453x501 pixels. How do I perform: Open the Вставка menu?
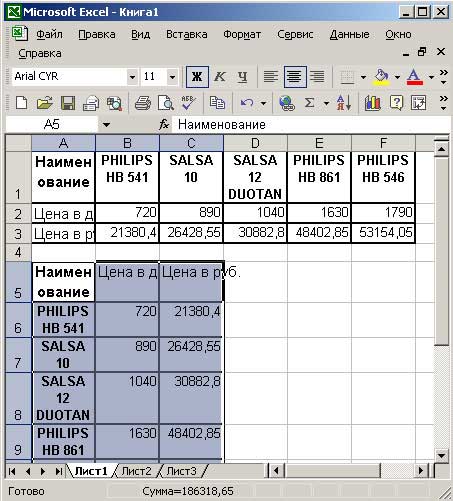tap(187, 34)
